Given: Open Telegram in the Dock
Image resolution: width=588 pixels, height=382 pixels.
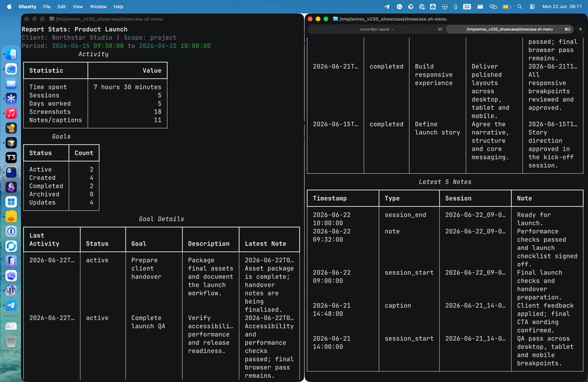Looking at the screenshot, I should click(x=11, y=305).
